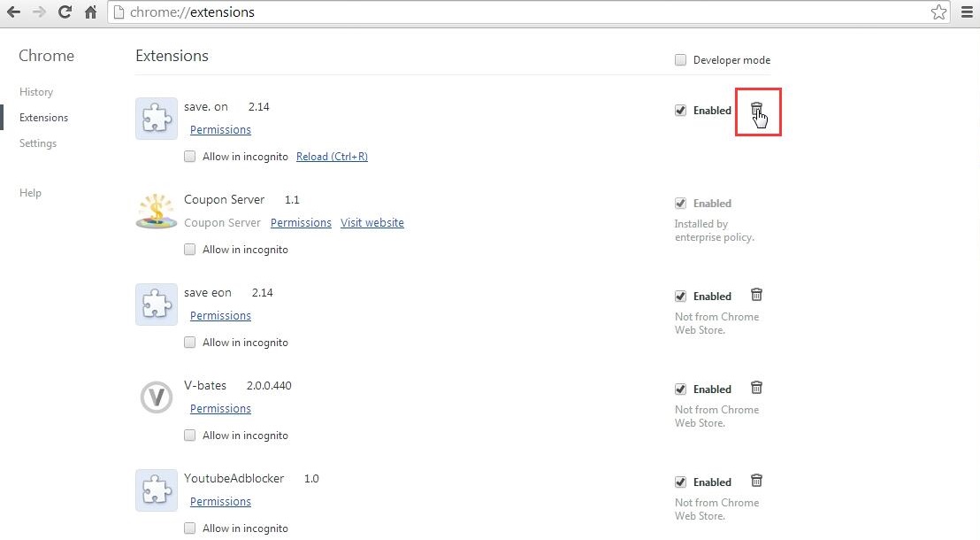The height and width of the screenshot is (540, 980).
Task: Click the Extensions page heading
Action: pyautogui.click(x=172, y=56)
